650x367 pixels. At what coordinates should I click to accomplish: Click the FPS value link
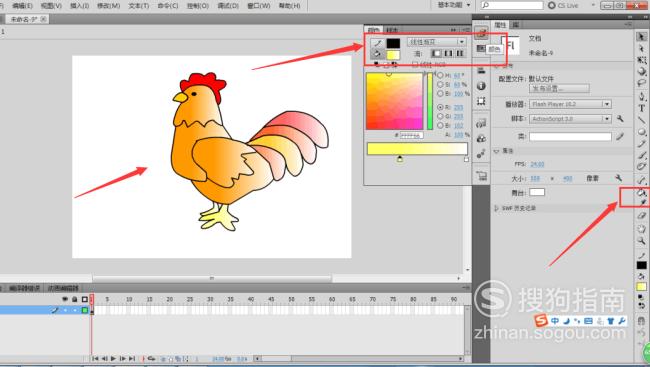point(537,164)
